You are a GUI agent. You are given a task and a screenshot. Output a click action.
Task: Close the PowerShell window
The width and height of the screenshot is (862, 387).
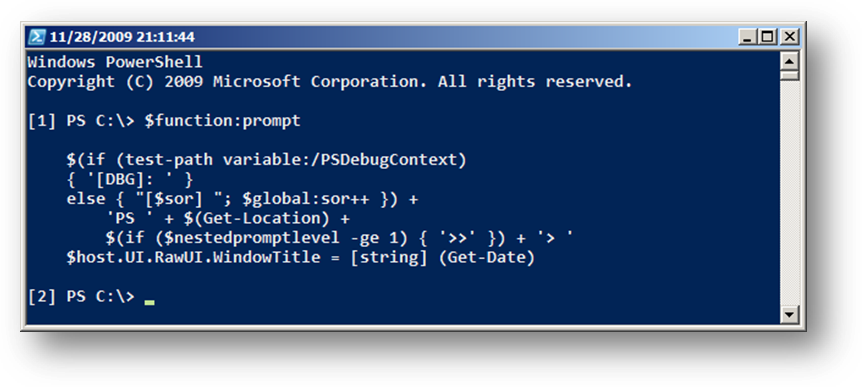(789, 37)
